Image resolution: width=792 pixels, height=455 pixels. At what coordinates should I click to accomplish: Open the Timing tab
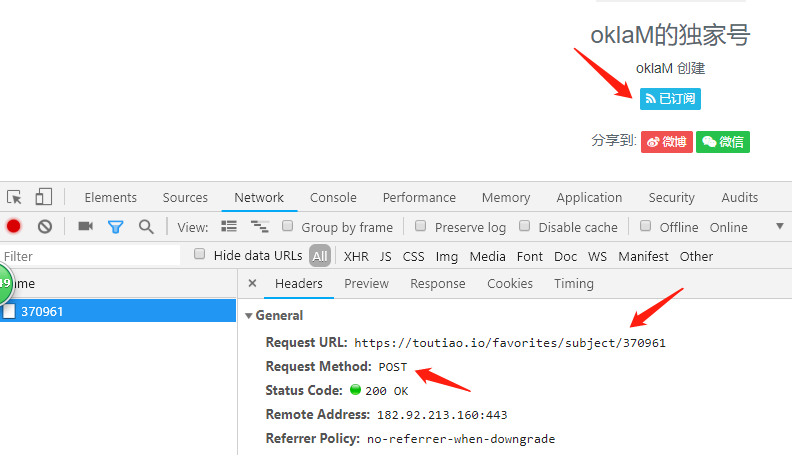pyautogui.click(x=574, y=283)
